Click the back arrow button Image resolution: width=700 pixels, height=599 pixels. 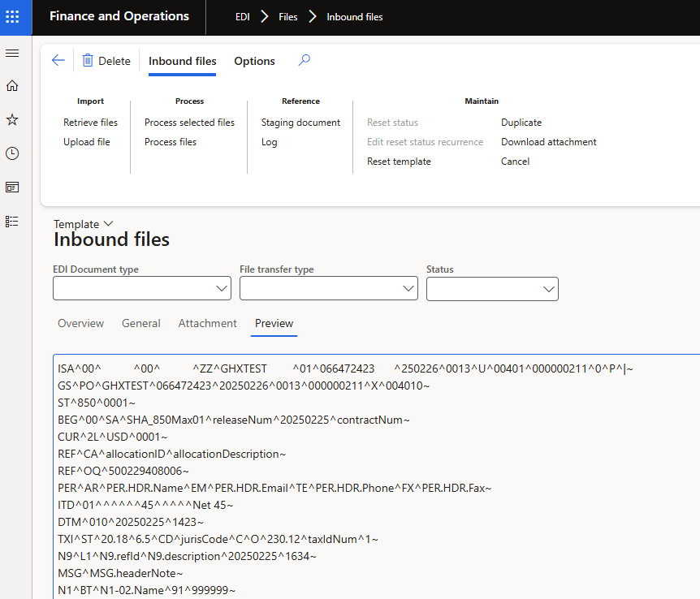[58, 61]
